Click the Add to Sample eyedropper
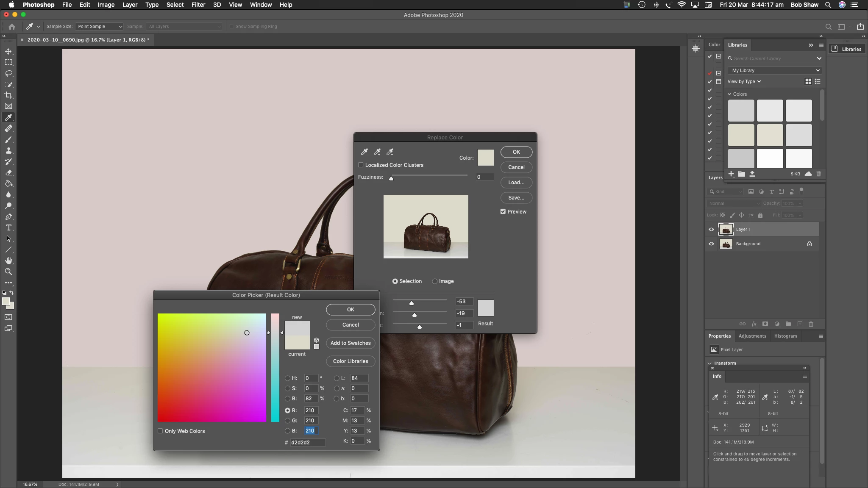Image resolution: width=868 pixels, height=488 pixels. coord(377,152)
